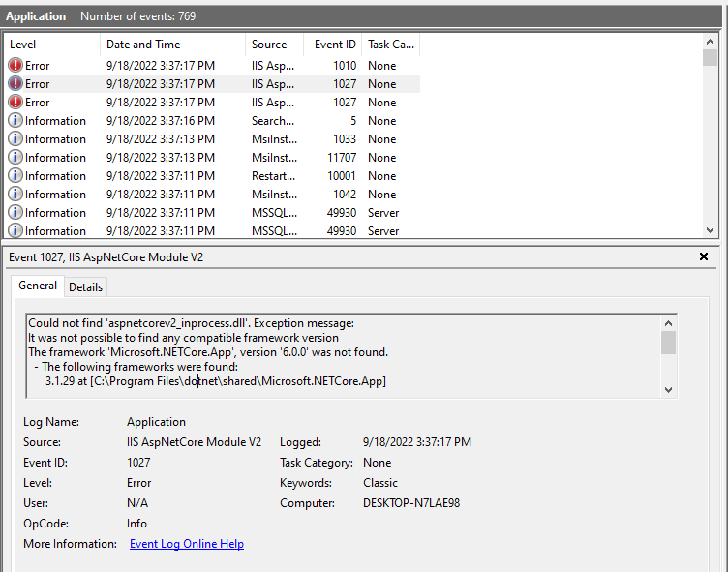Image resolution: width=728 pixels, height=572 pixels.
Task: Sort events by Event ID column header
Action: point(332,45)
